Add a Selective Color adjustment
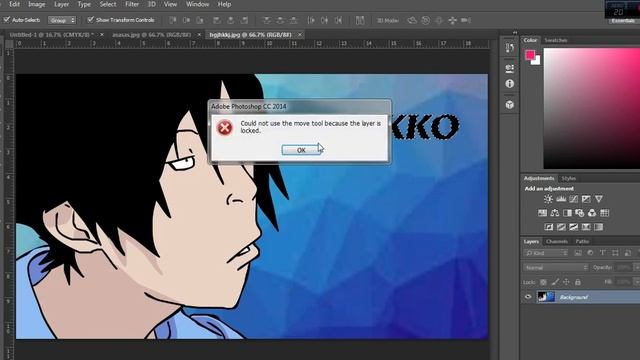640x360 pixels. [586, 227]
